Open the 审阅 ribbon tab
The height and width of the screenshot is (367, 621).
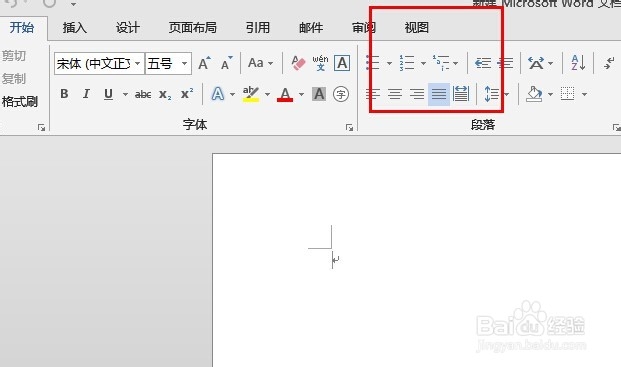point(364,28)
